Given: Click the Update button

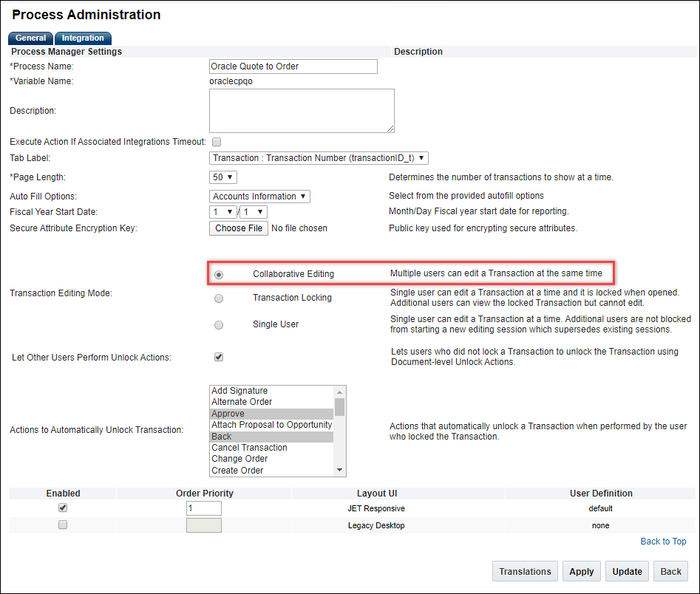Looking at the screenshot, I should pyautogui.click(x=627, y=571).
